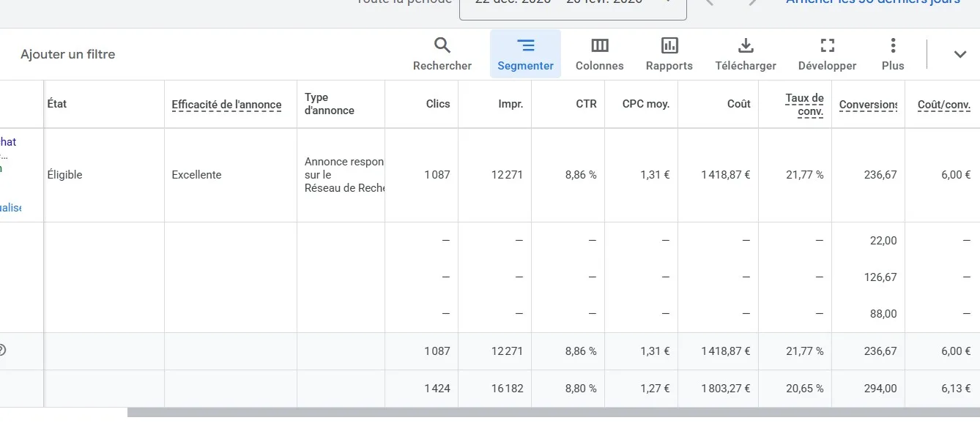Click the 88,00 conversions value
The width and height of the screenshot is (980, 423).
coord(883,314)
